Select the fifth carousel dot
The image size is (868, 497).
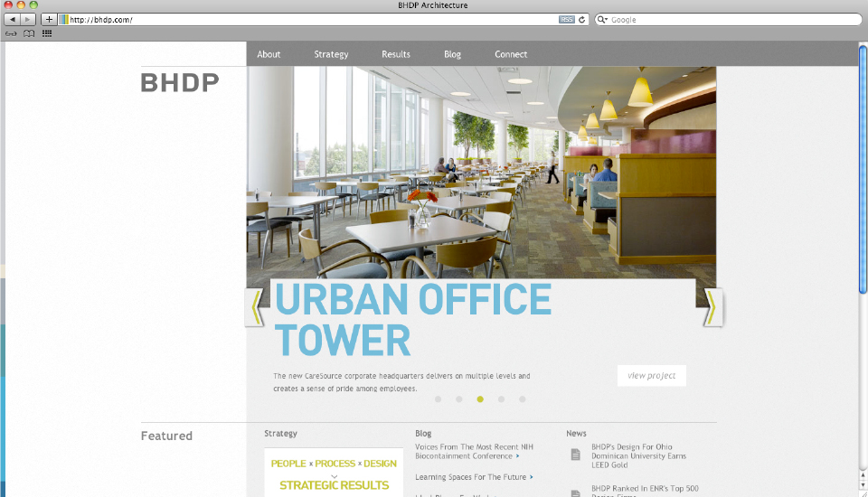[522, 399]
